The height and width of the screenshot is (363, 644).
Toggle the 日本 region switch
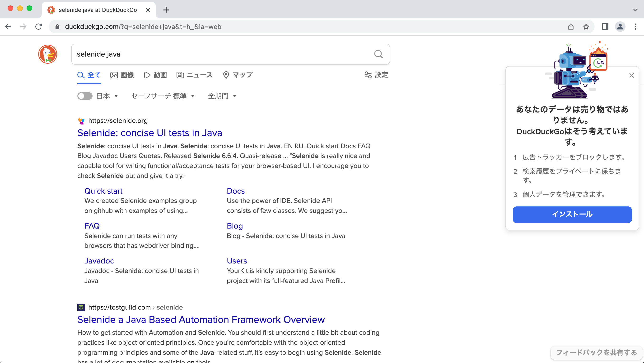(85, 96)
